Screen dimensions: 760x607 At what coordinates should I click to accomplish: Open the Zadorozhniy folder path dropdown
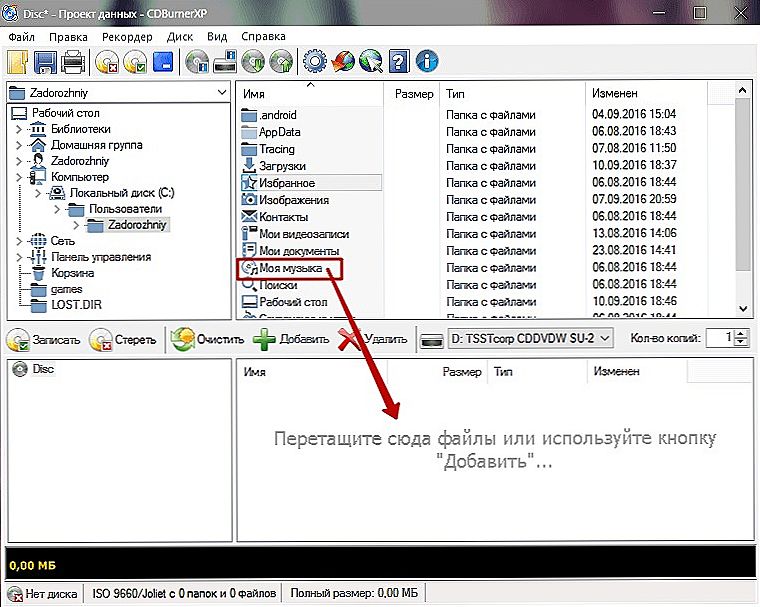222,93
